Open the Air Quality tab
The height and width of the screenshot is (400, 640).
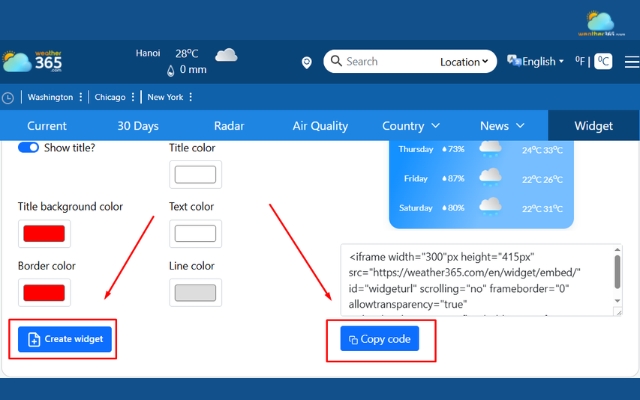[320, 126]
